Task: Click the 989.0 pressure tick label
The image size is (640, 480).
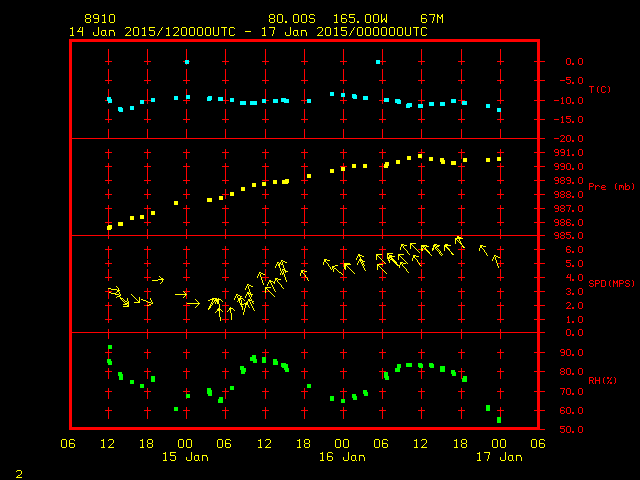Action: point(568,180)
